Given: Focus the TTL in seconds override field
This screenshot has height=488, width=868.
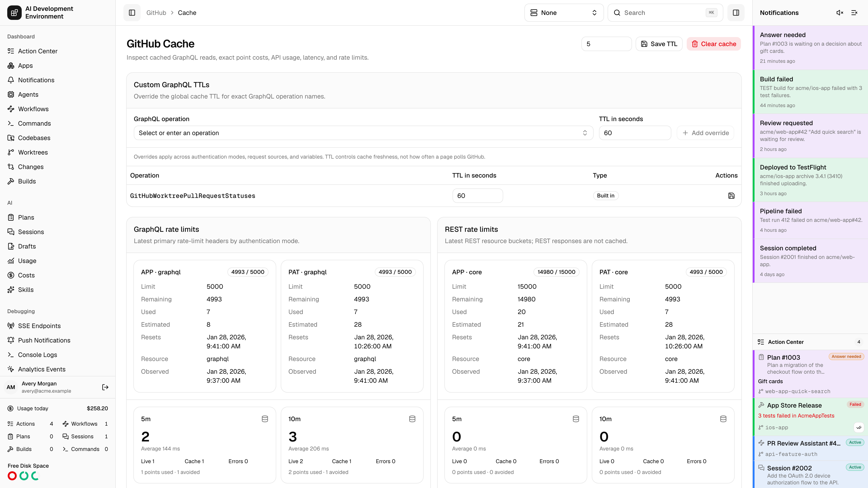Looking at the screenshot, I should pos(635,133).
